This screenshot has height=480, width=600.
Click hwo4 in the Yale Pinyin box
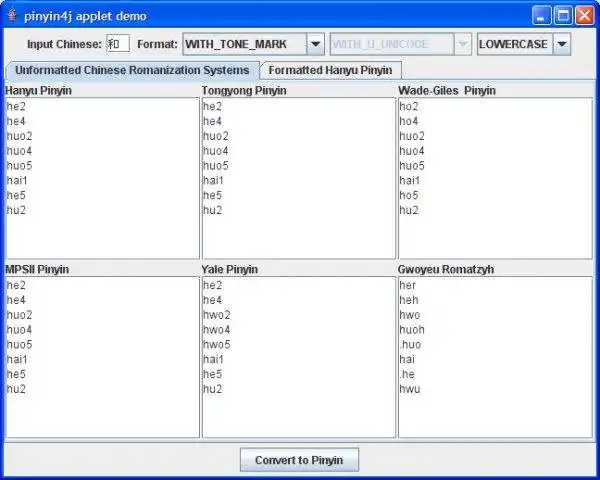(217, 330)
